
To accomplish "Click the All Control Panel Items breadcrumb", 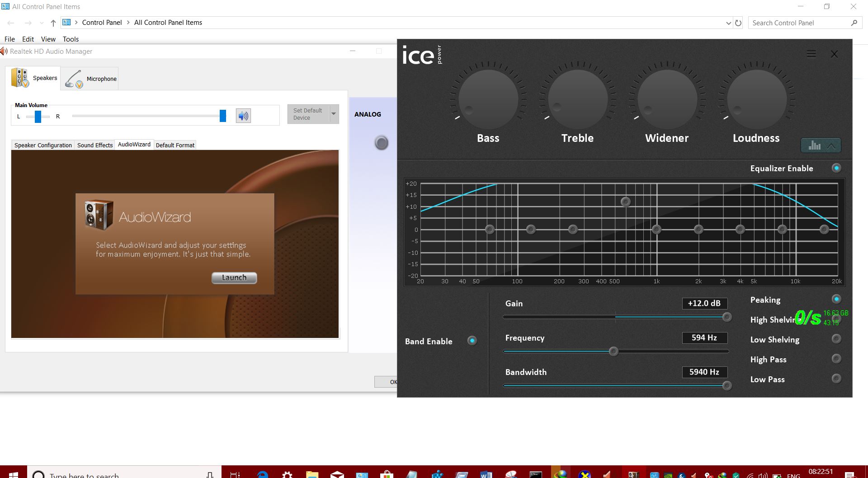I will (168, 23).
